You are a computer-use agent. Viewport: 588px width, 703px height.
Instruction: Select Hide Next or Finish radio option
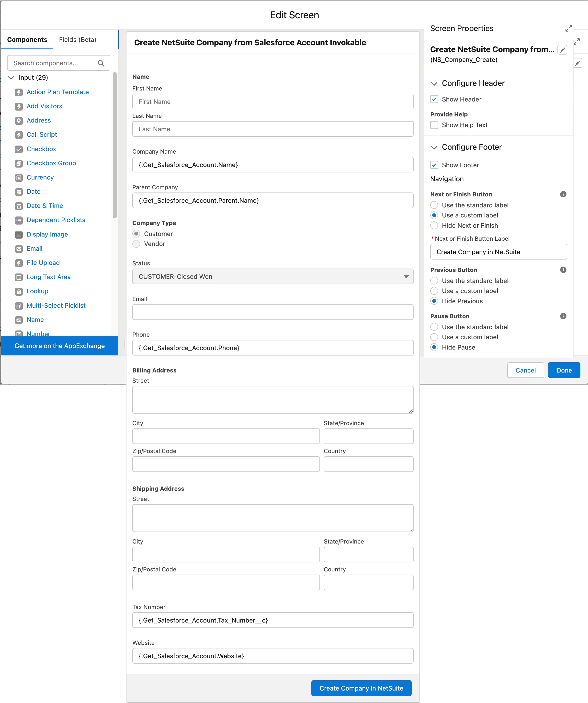(x=434, y=225)
